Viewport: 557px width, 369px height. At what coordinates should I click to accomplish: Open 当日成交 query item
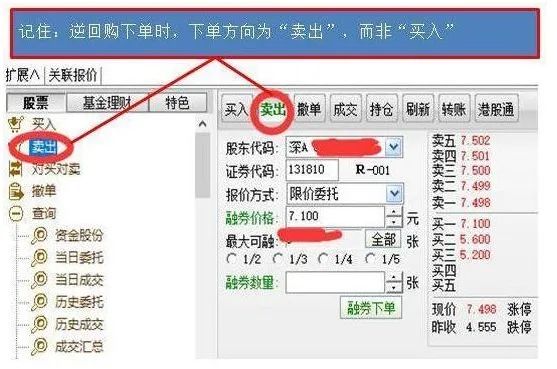(x=79, y=280)
